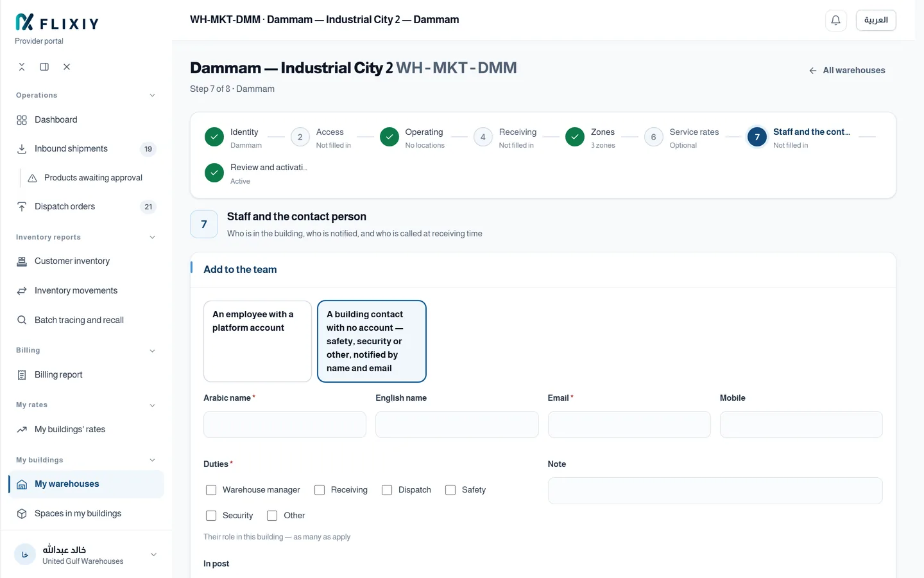
Task: Click the sidebar panel layout icon
Action: pos(44,67)
